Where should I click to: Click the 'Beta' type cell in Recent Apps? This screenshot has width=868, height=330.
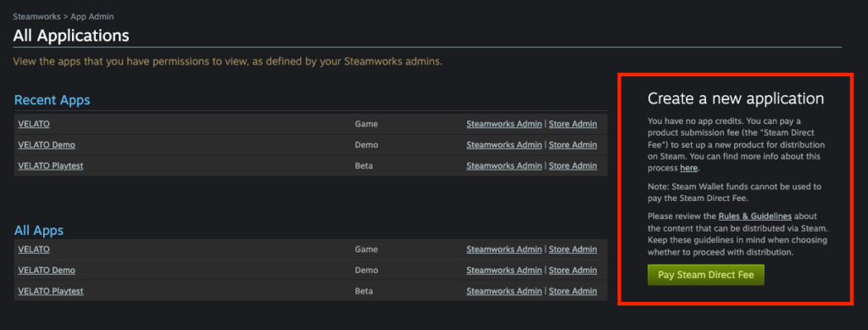click(x=364, y=165)
